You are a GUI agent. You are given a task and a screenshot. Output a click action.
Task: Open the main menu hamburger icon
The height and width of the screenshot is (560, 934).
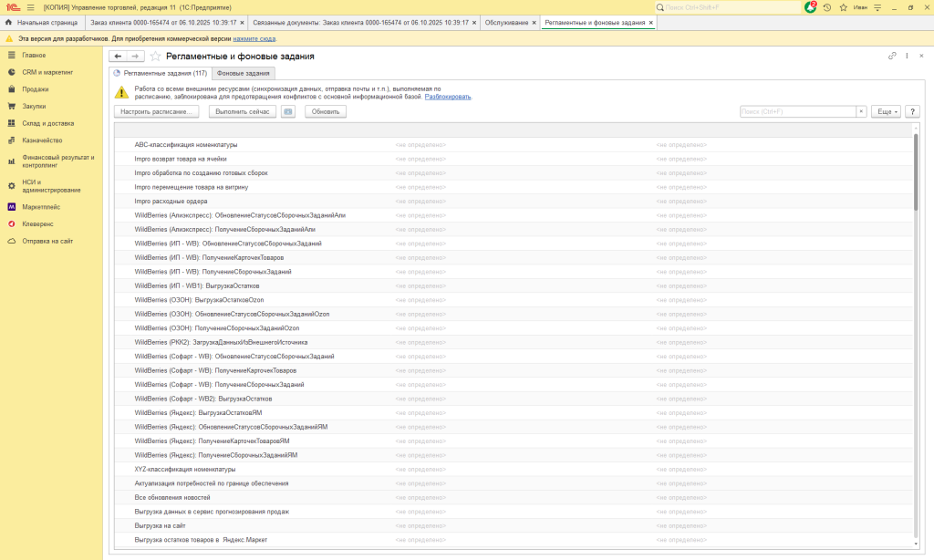(x=30, y=7)
